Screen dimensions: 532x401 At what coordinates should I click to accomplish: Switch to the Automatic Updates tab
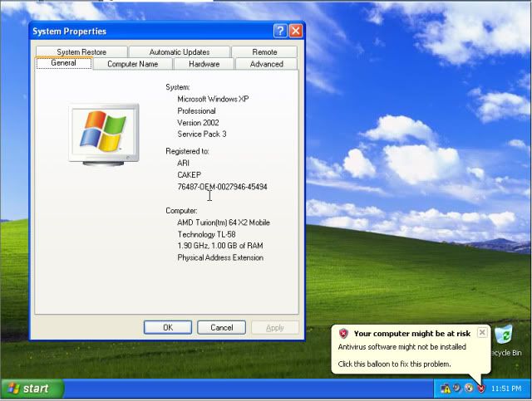tap(180, 51)
